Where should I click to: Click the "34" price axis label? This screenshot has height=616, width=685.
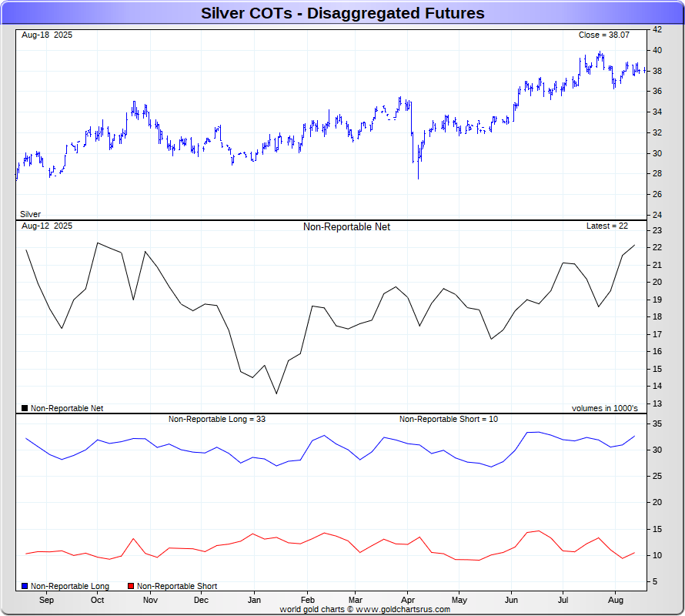pos(657,112)
